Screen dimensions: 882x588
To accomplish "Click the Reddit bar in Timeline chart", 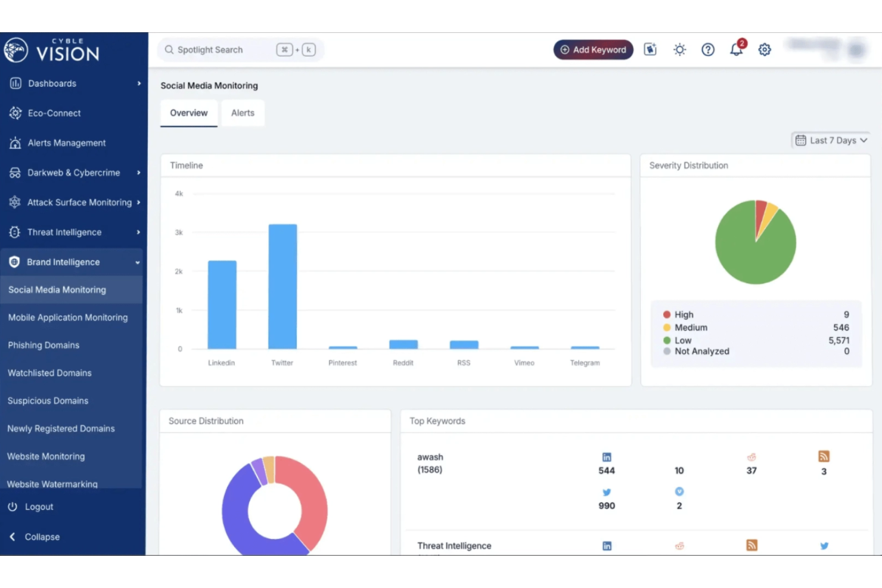I will (403, 344).
